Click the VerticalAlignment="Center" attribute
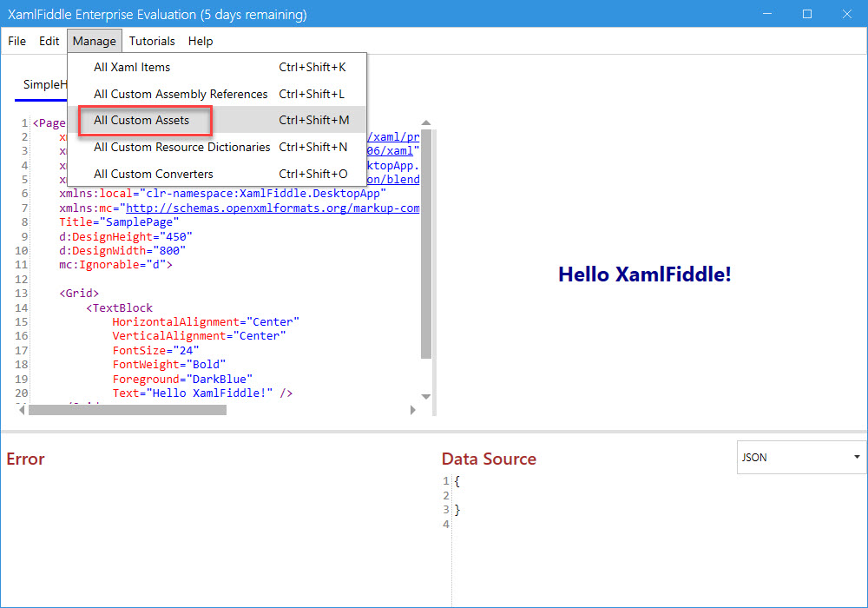The width and height of the screenshot is (868, 608). (x=200, y=336)
